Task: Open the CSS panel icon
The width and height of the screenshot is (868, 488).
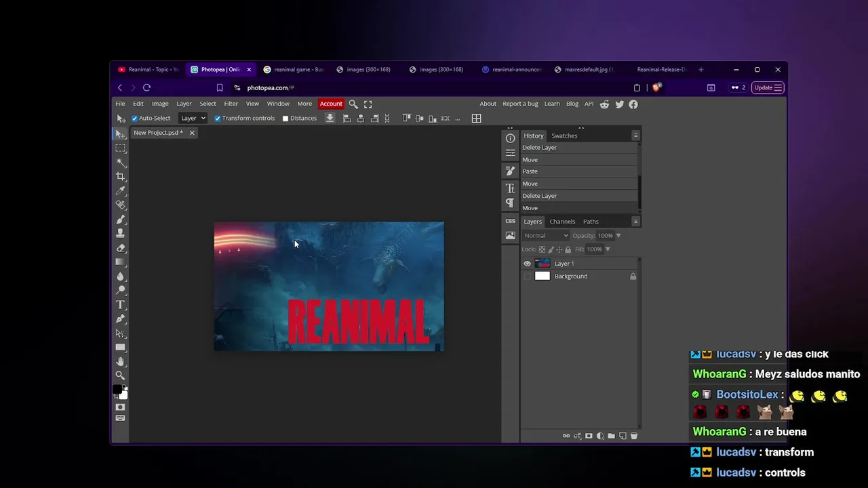Action: pos(510,221)
